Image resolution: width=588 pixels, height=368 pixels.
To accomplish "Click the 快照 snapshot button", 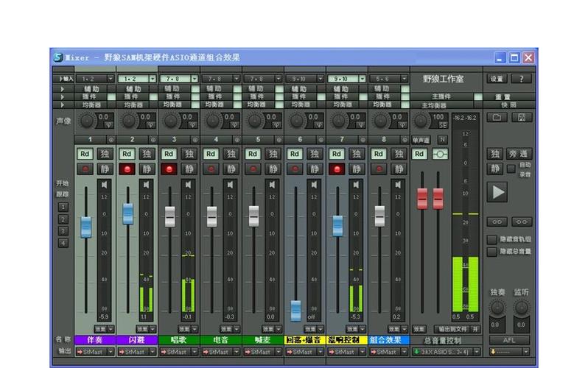I will (x=509, y=105).
